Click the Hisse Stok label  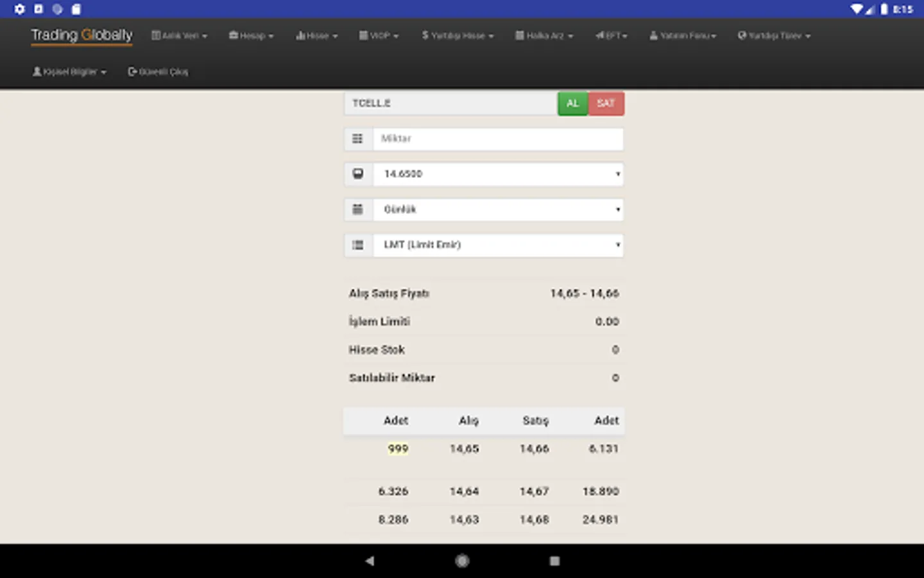click(377, 350)
